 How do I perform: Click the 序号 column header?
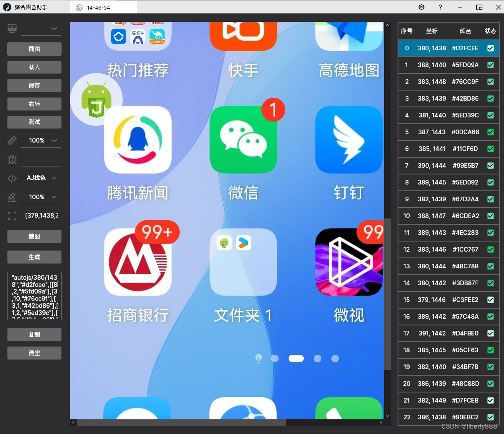point(407,31)
